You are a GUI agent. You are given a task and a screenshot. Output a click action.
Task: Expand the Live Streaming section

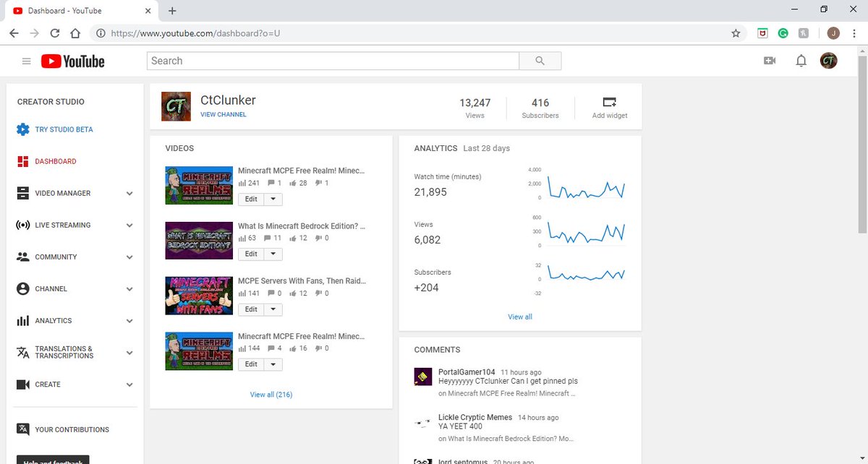tap(129, 225)
